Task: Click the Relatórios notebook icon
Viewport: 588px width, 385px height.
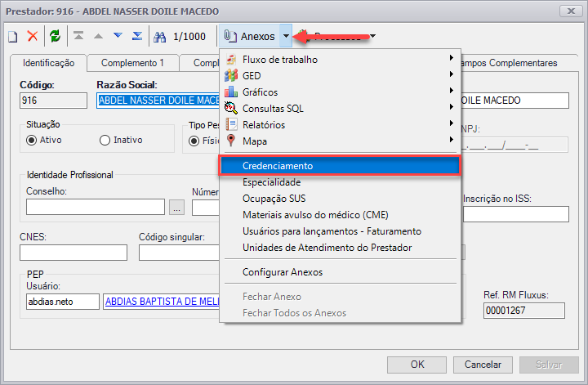Action: point(231,124)
